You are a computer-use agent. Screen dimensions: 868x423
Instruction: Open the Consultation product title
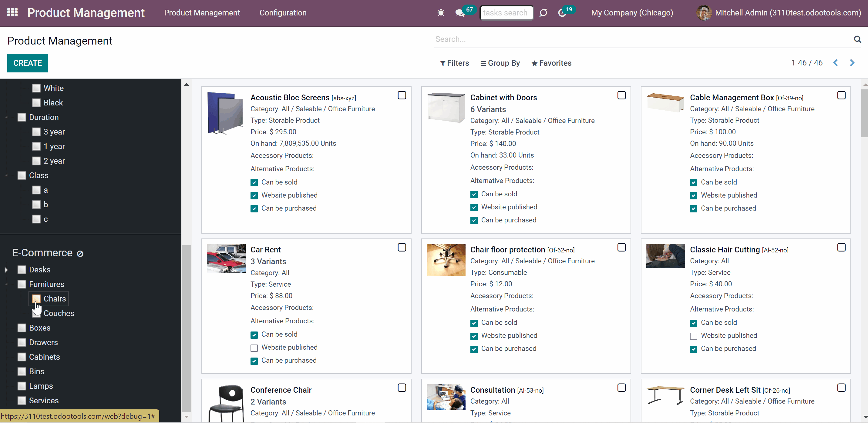(493, 390)
